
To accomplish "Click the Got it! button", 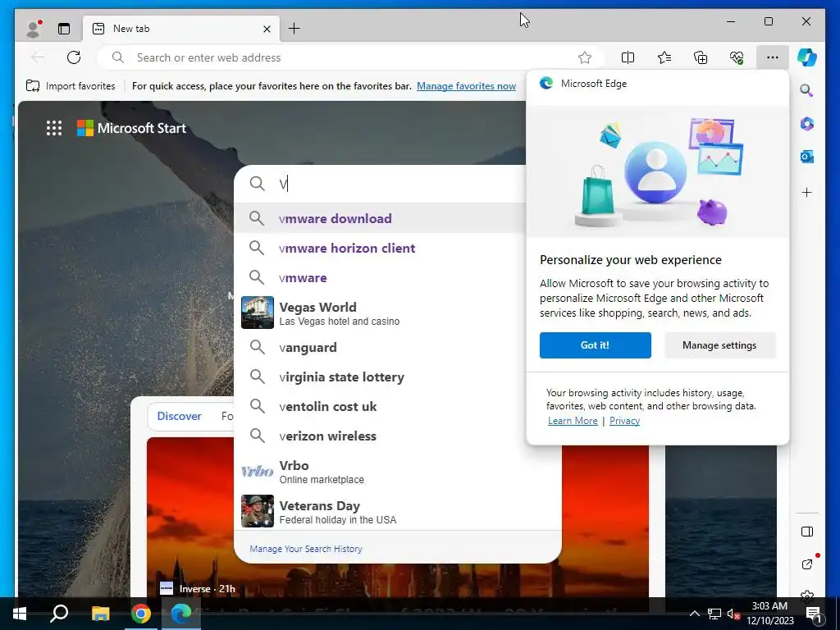I will (596, 345).
